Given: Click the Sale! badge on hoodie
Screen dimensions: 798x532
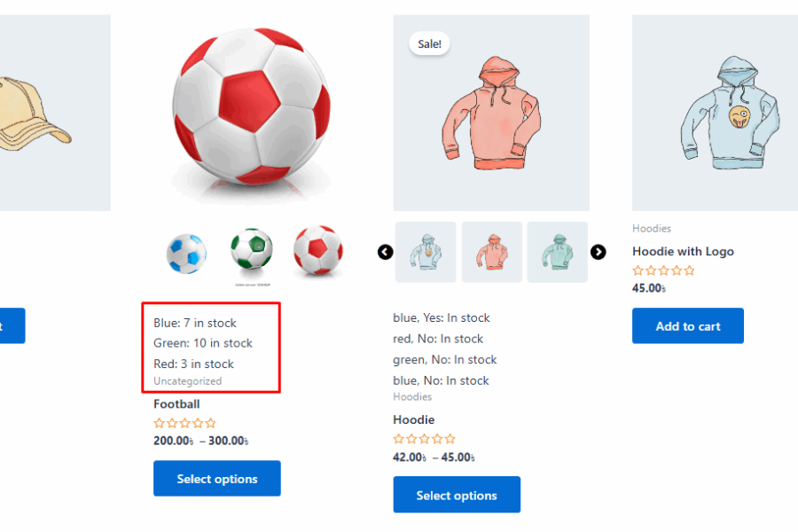Looking at the screenshot, I should [x=429, y=43].
